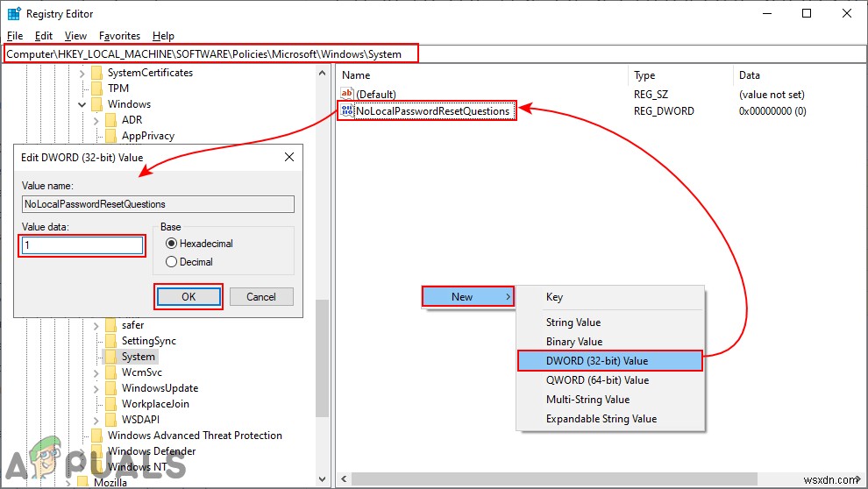Click the (Default) string value icon

click(x=347, y=94)
